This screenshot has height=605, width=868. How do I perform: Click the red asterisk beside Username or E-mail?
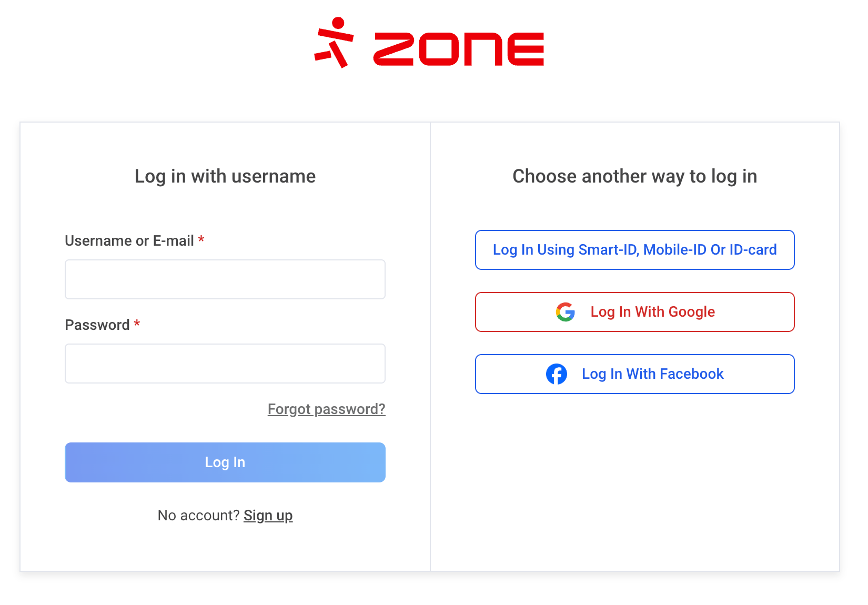(x=201, y=240)
